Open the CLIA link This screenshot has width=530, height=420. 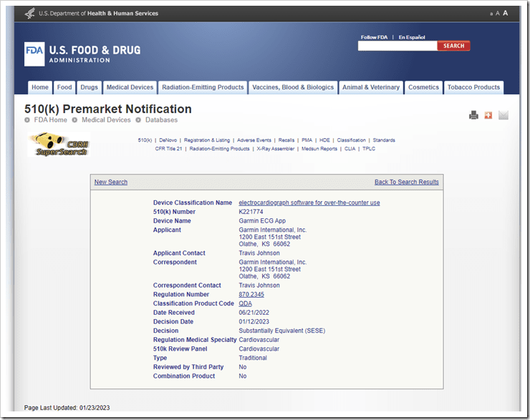click(350, 149)
